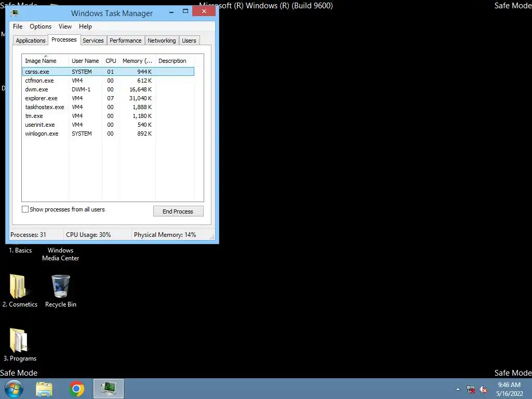Click the 31,040 K memory value
The image size is (532, 399).
coord(140,98)
